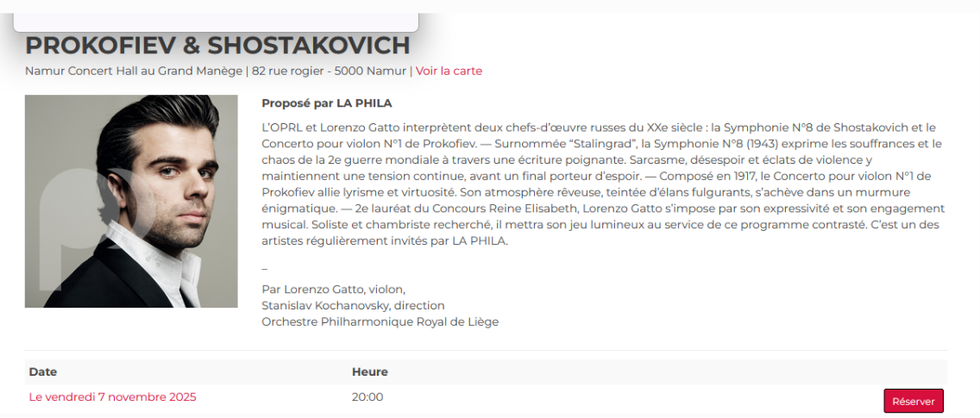Click the 'Par Lorenzo Gatto, violon' credit line
Image resolution: width=980 pixels, height=418 pixels.
pos(333,290)
